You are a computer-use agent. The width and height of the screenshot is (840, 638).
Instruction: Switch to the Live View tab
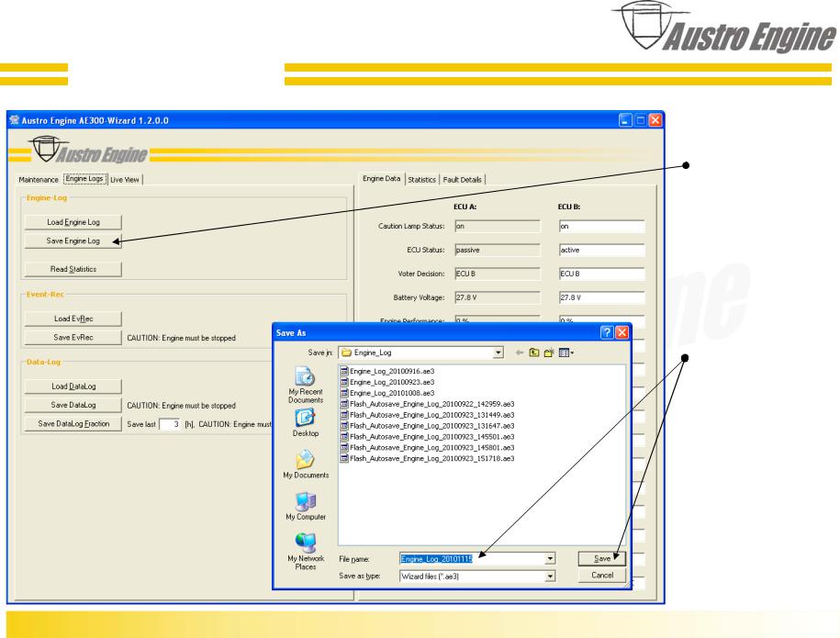click(125, 179)
